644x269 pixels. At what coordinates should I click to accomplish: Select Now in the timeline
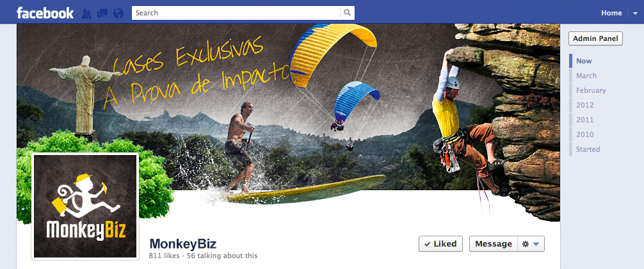tap(584, 61)
